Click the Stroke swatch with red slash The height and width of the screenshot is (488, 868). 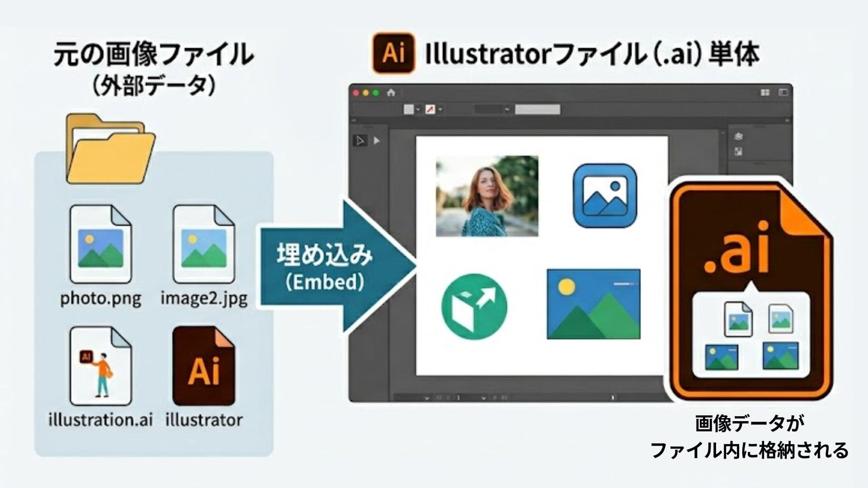pos(430,109)
